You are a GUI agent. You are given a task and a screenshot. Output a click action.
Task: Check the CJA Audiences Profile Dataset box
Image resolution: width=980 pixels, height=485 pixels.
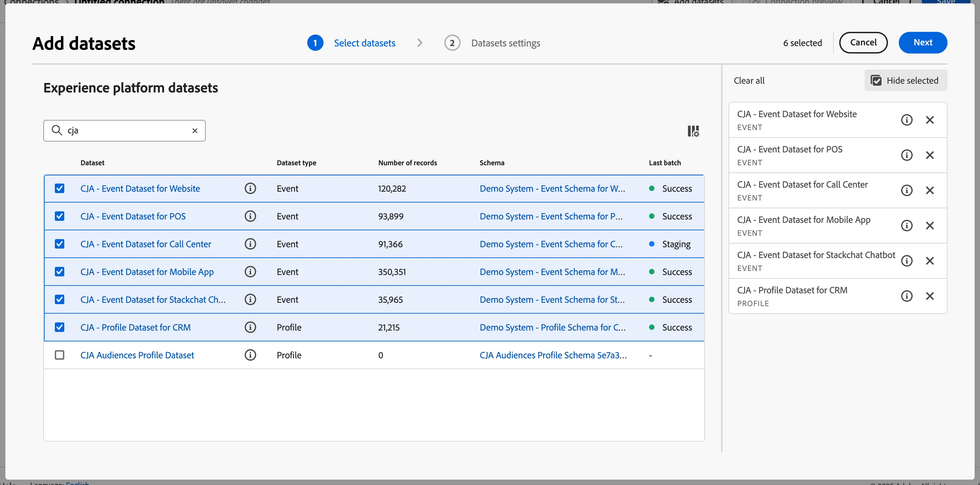(59, 355)
